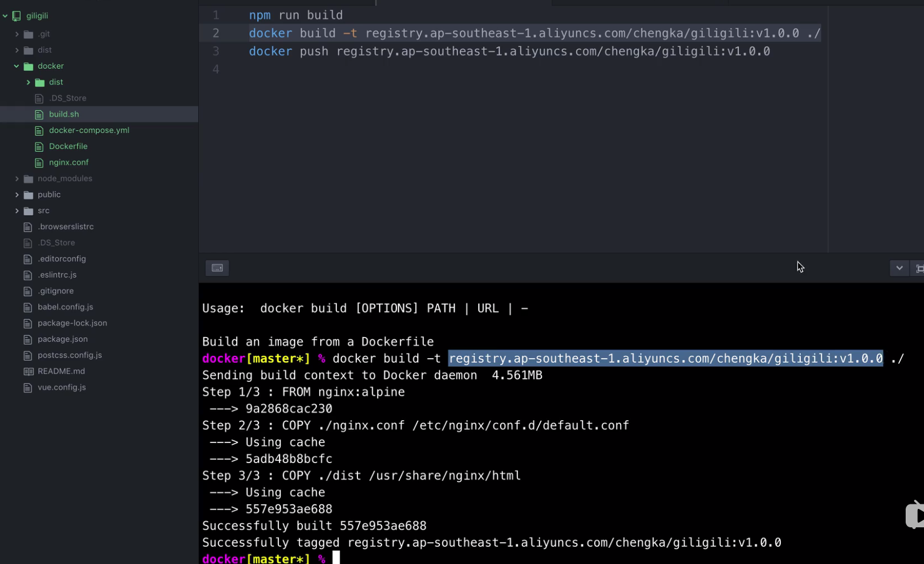This screenshot has height=564, width=924.
Task: Open the Dockerfile in tree
Action: click(x=68, y=146)
